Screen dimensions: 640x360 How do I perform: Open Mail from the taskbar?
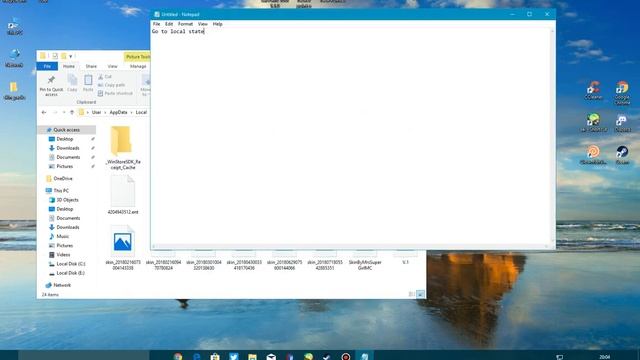pos(271,356)
